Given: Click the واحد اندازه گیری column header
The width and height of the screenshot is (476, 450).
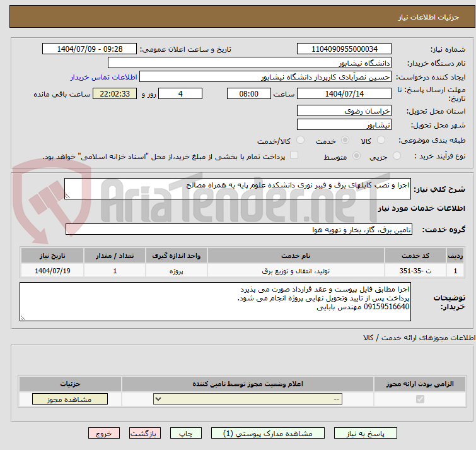Looking at the screenshot, I should (x=177, y=256).
